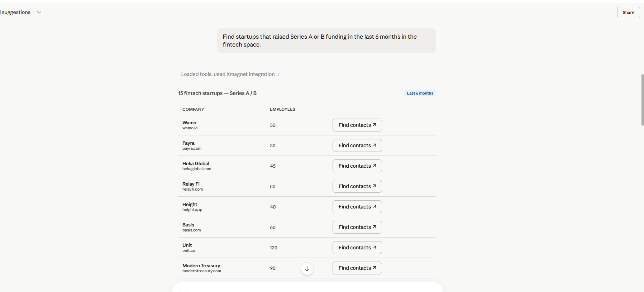Click the user prompt message bubble
Screen dimensions: 644x292
326,40
